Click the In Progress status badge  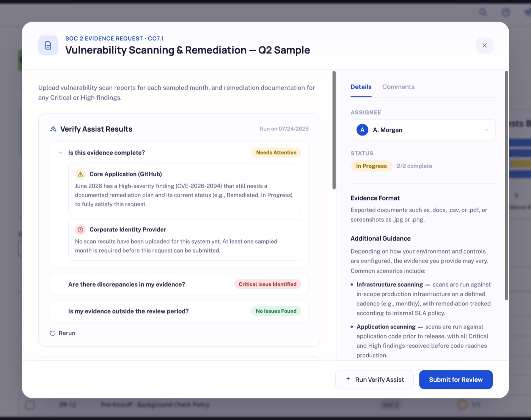point(371,166)
